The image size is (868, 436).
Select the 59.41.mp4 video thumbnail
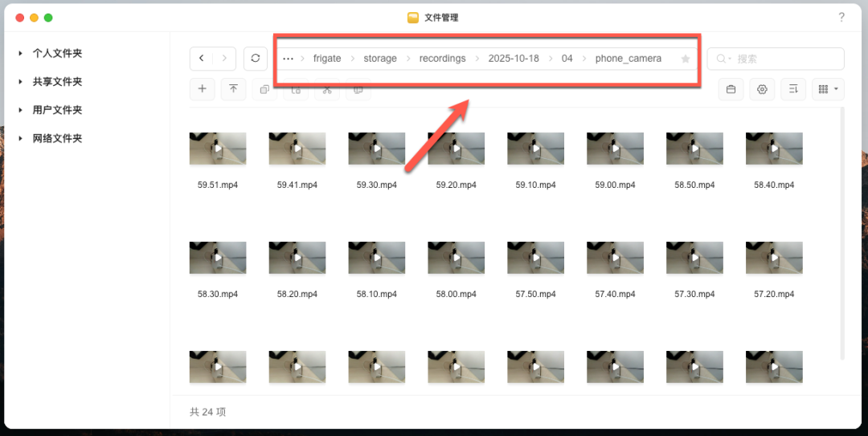[297, 149]
